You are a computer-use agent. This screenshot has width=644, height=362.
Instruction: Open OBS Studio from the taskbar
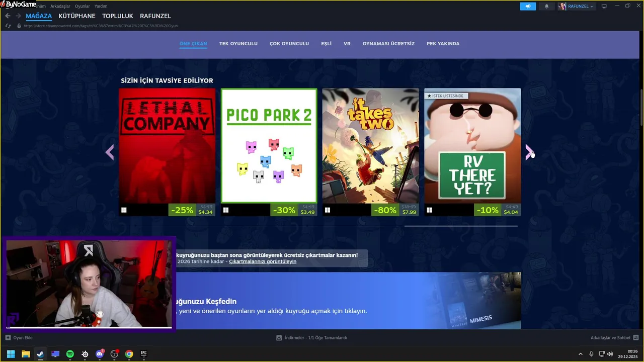(x=115, y=354)
